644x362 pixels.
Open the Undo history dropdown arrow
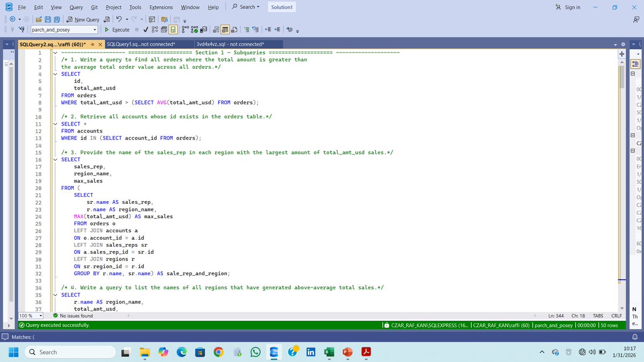point(127,19)
